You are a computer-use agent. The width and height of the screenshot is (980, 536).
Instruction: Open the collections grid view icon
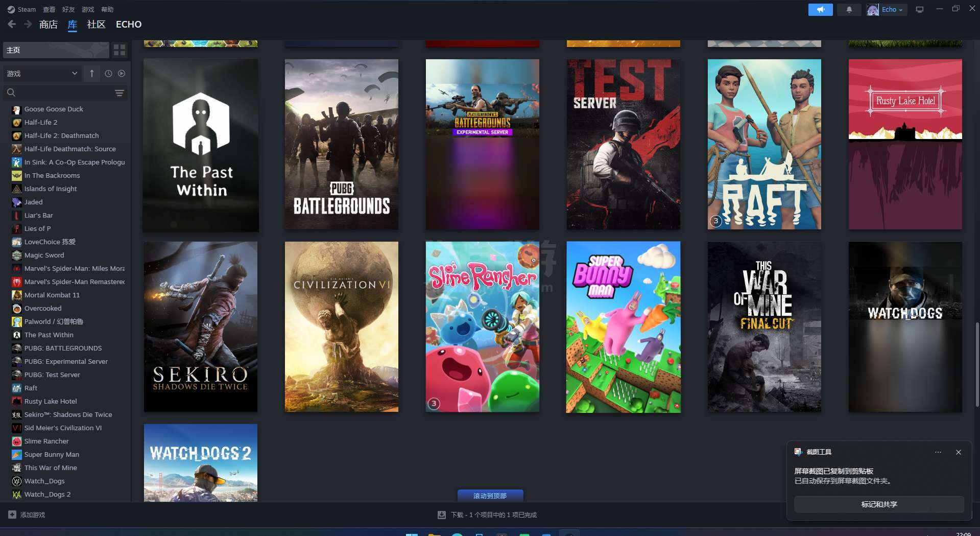coord(119,50)
